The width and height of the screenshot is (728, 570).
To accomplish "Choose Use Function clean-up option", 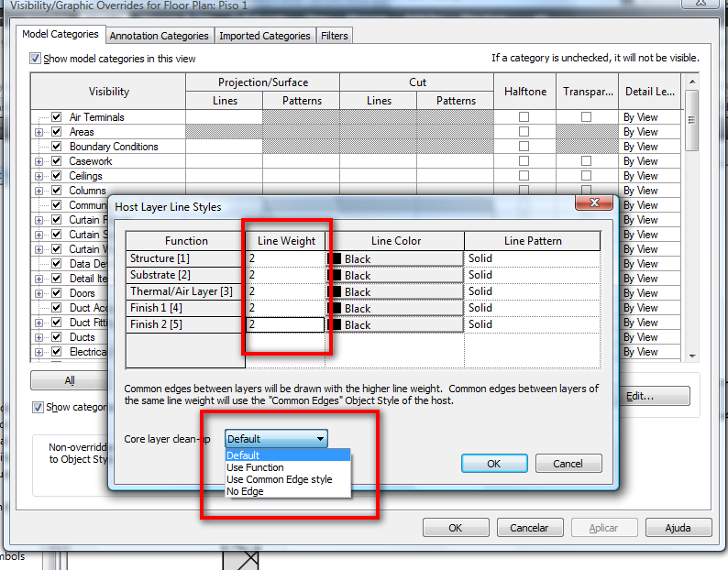I will (x=287, y=467).
